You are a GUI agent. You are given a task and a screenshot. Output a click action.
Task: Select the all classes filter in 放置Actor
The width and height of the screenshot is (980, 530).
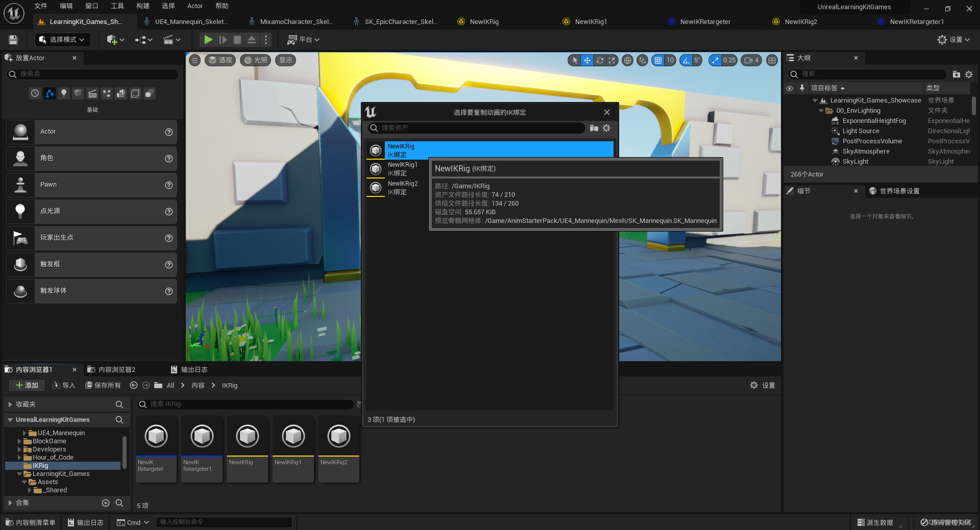(149, 93)
